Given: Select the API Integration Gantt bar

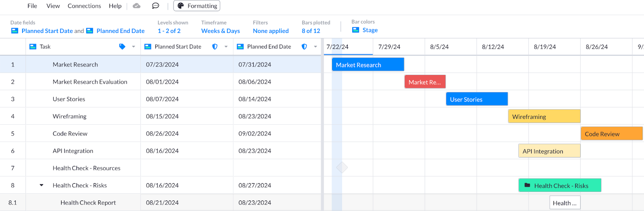Looking at the screenshot, I should coord(549,151).
